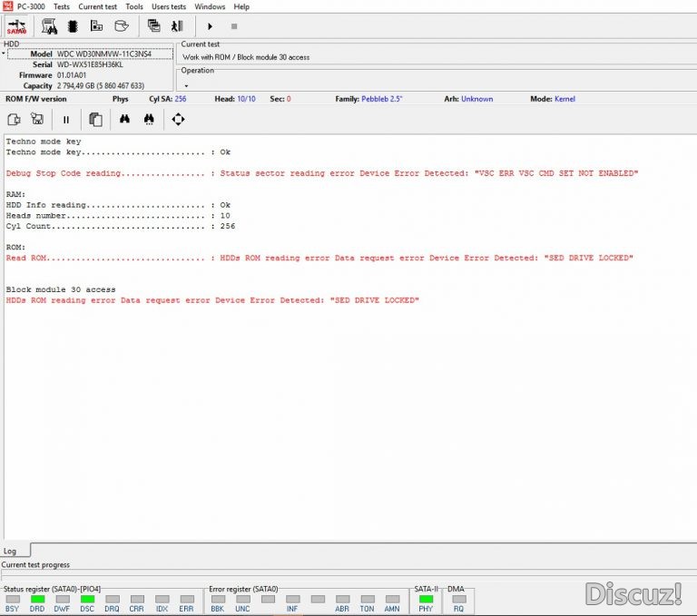Click the Sec value 0
The height and width of the screenshot is (616, 697).
click(289, 99)
